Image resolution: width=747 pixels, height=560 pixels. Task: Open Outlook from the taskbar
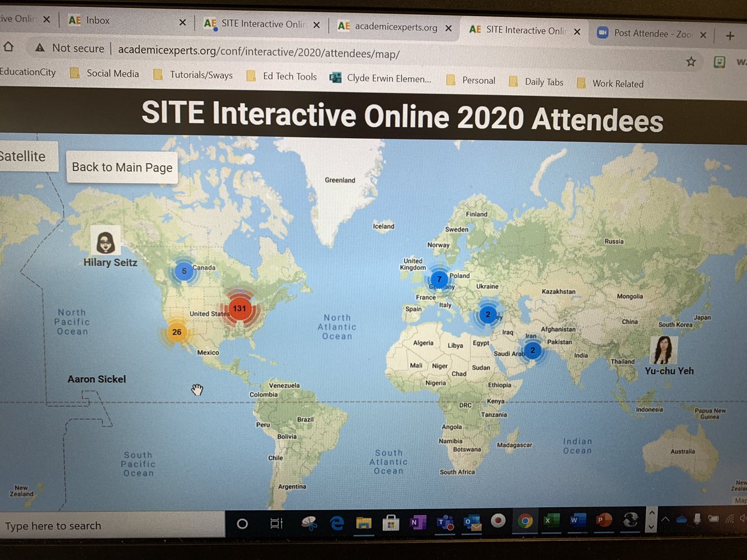point(472,521)
